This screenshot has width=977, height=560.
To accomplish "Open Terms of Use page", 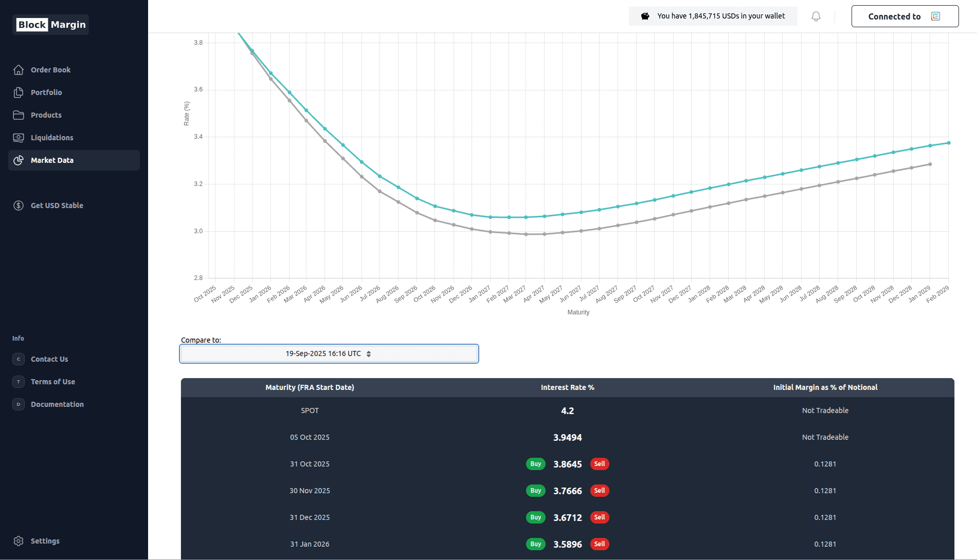I will click(53, 382).
